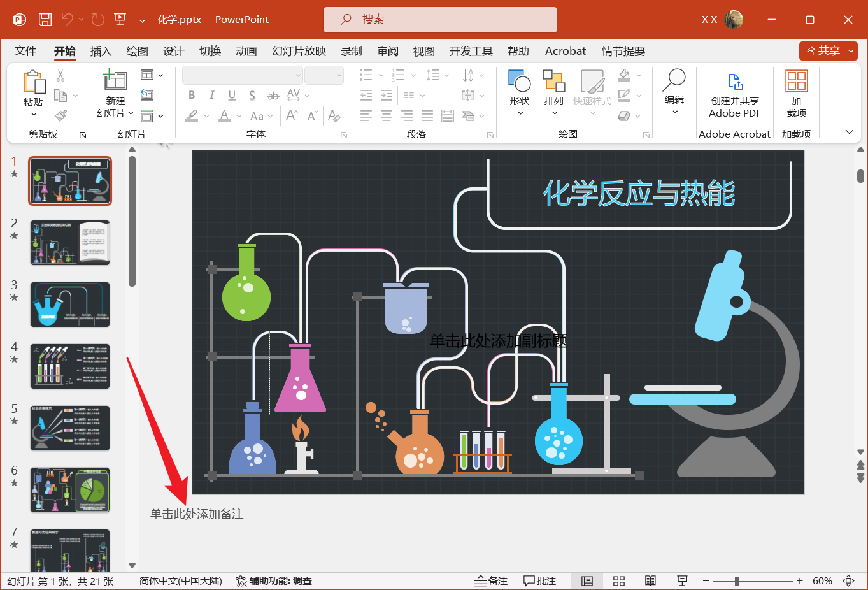
Task: Click the 批注 button in the status bar
Action: (540, 580)
